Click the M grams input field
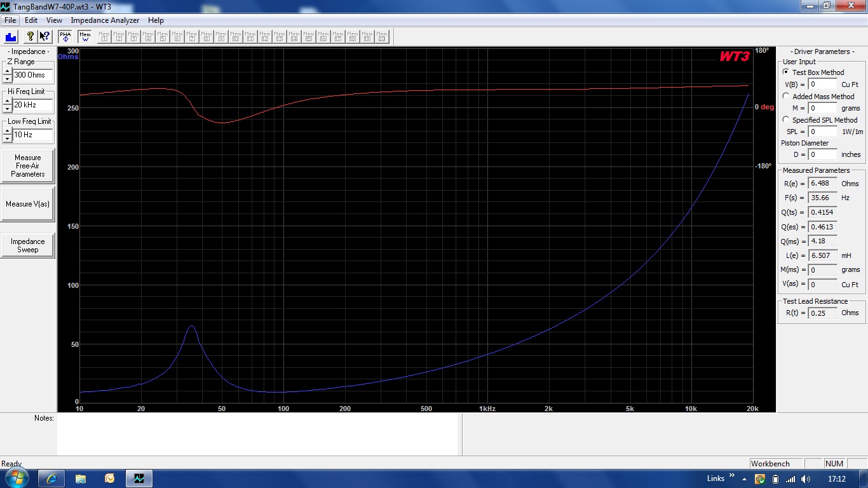 pos(823,108)
